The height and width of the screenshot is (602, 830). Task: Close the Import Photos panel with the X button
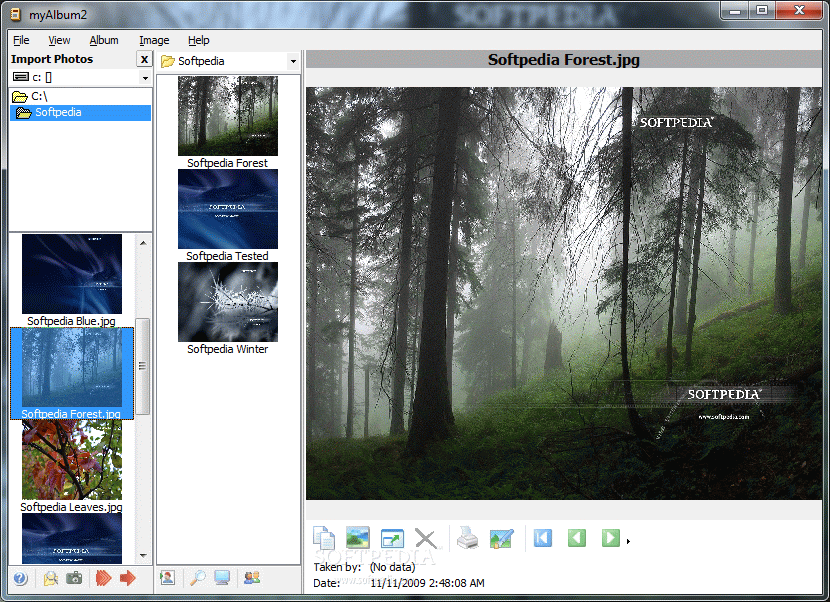tap(144, 59)
